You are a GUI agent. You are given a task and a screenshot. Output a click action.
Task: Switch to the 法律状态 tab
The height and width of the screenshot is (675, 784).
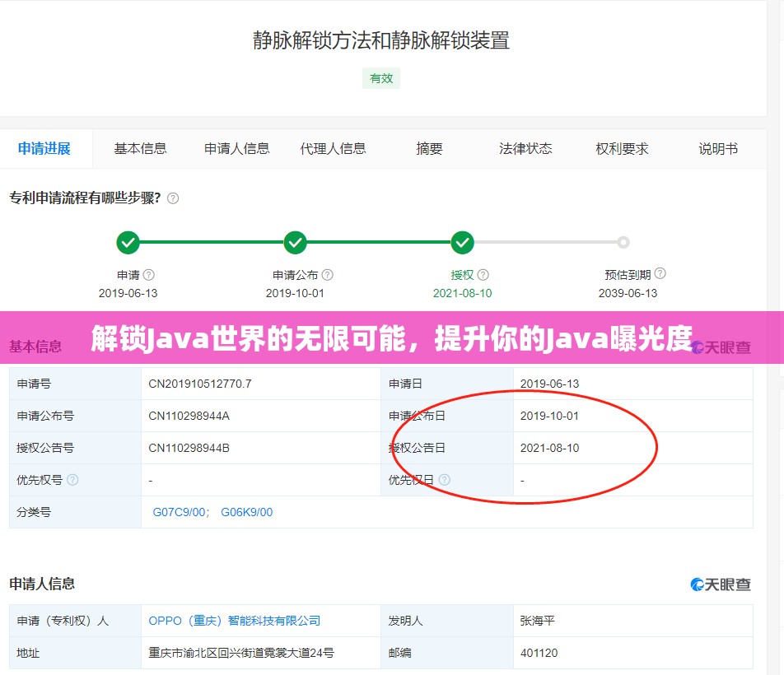click(x=525, y=148)
